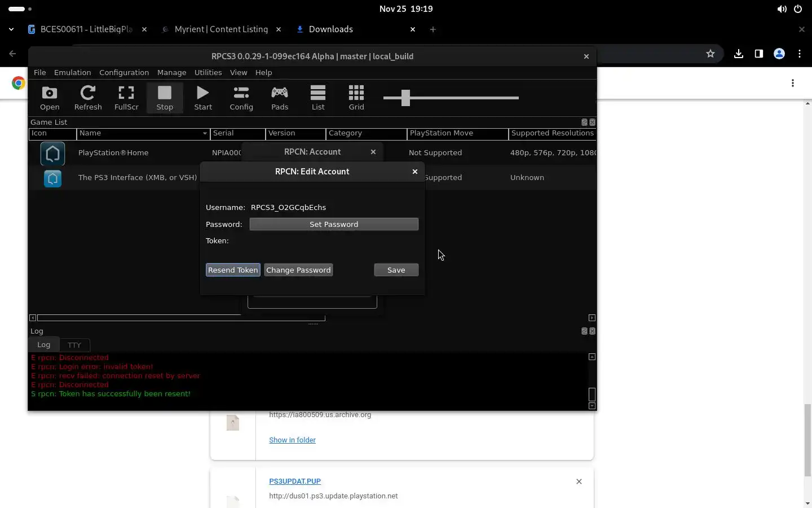Switch to the Log tab
The image size is (812, 508).
(x=44, y=344)
